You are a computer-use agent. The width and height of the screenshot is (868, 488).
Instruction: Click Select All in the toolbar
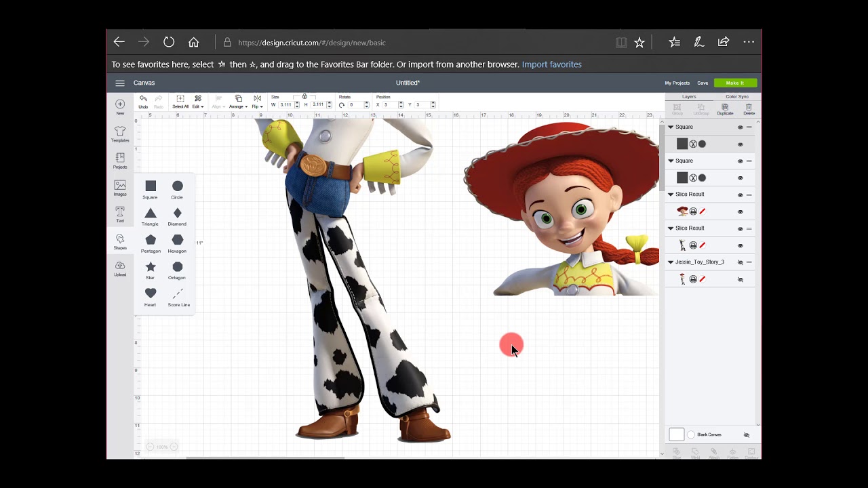click(x=180, y=102)
